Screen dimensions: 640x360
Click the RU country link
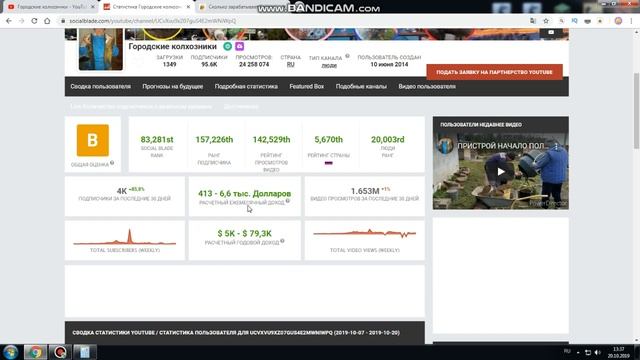pyautogui.click(x=290, y=64)
